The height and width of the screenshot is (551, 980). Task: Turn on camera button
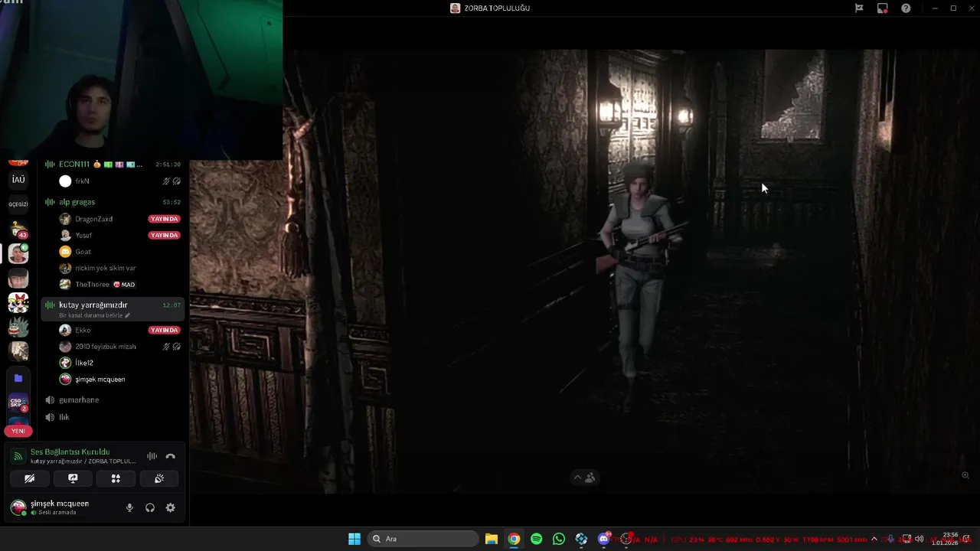pos(30,478)
